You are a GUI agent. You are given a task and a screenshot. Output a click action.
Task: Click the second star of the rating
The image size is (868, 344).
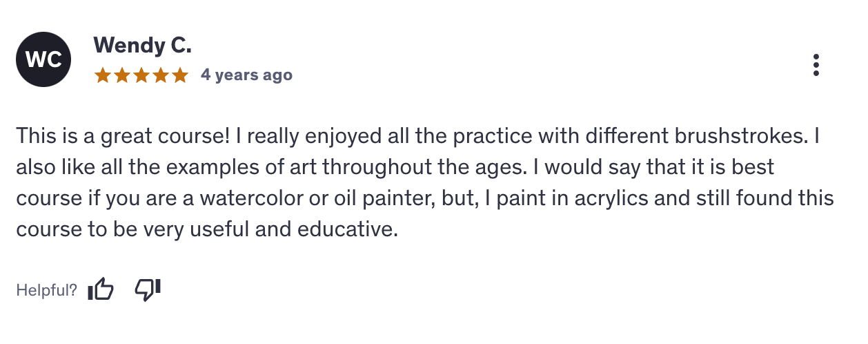[122, 75]
